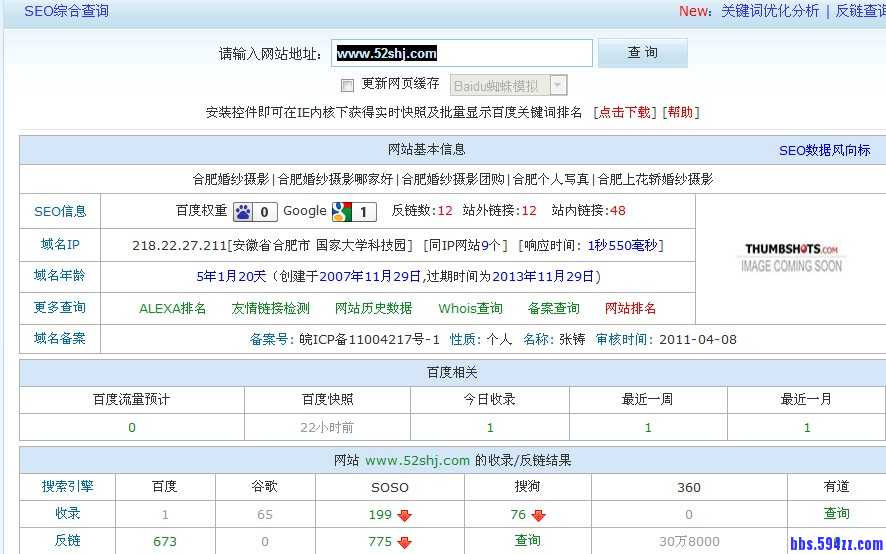Open the 友情链接检测 link

click(270, 308)
